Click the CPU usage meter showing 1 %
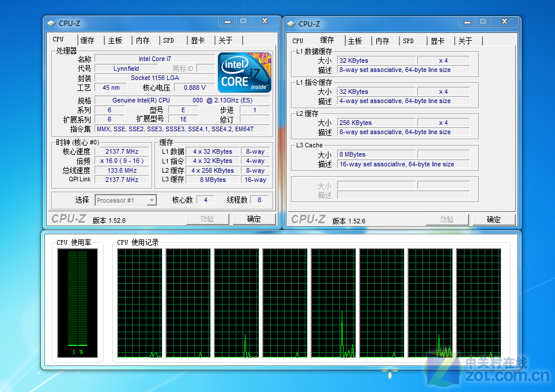 pos(78,303)
